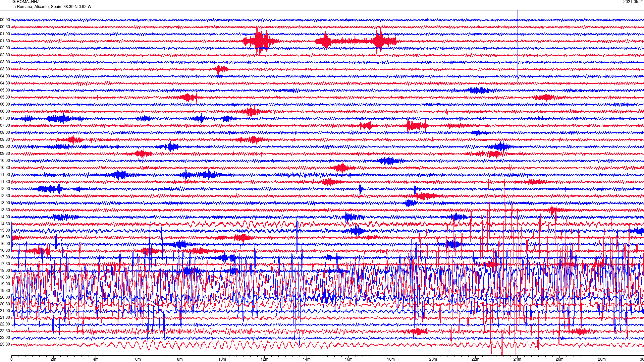
Task: Select the 20:00 trace time label
Action: point(5,297)
